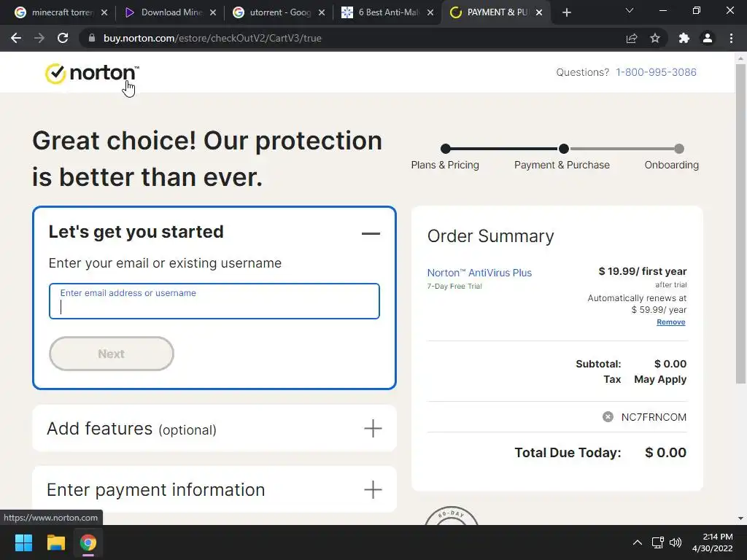This screenshot has width=747, height=560.
Task: Open File Explorer from taskbar
Action: point(55,542)
